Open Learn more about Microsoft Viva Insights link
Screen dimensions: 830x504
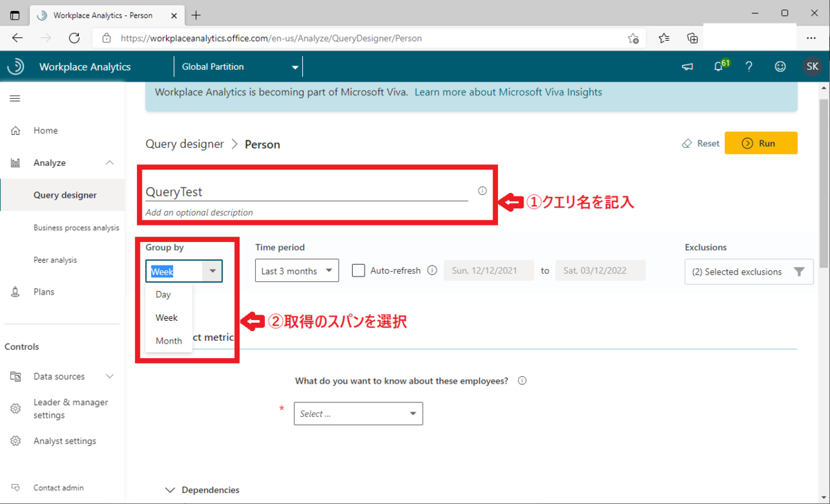(508, 92)
